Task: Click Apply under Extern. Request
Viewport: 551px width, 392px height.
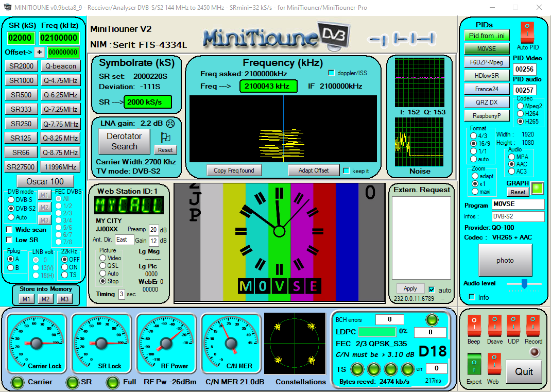Action: (x=410, y=288)
